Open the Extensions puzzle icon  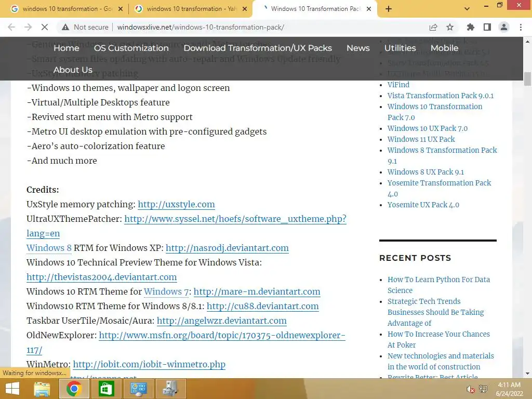470,27
